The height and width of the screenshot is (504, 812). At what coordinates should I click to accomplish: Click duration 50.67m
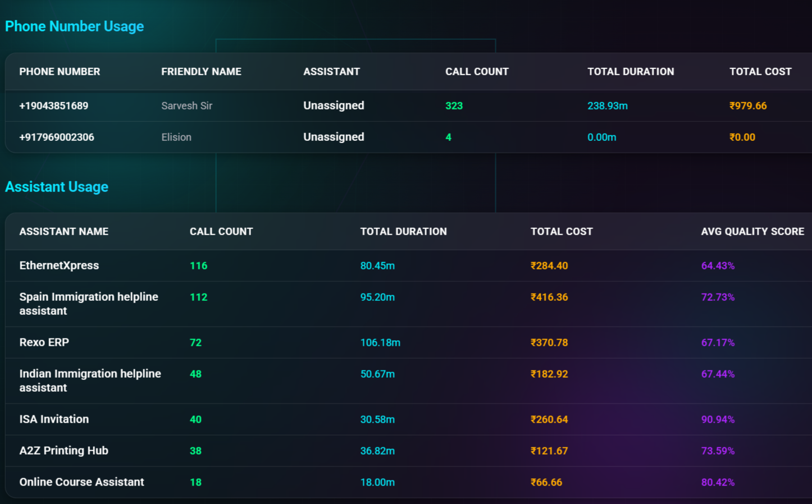tap(377, 374)
